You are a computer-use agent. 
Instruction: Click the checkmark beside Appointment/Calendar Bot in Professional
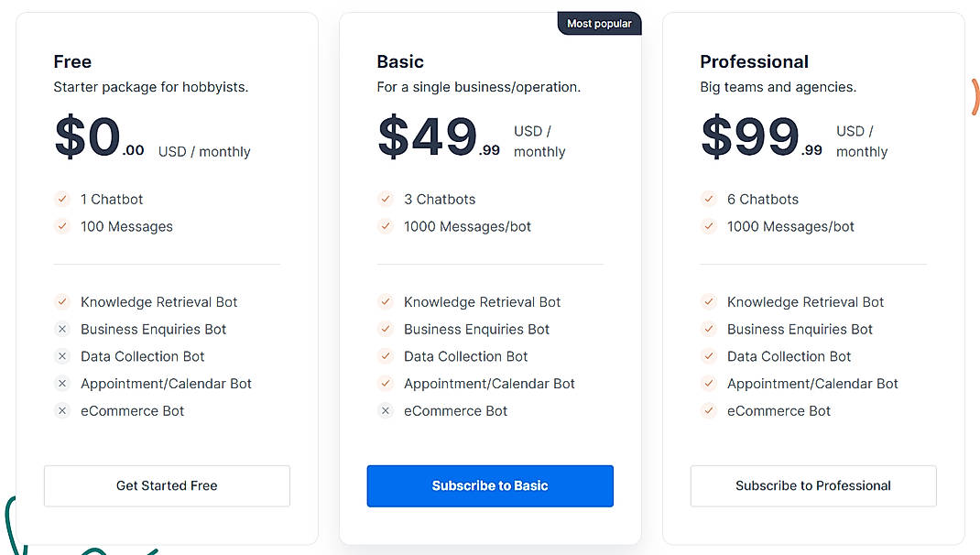709,384
